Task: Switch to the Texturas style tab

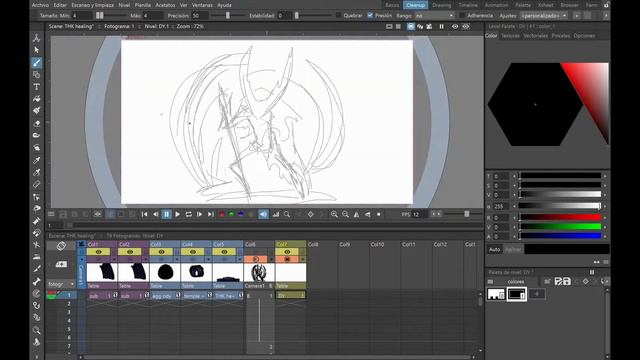Action: pos(510,36)
